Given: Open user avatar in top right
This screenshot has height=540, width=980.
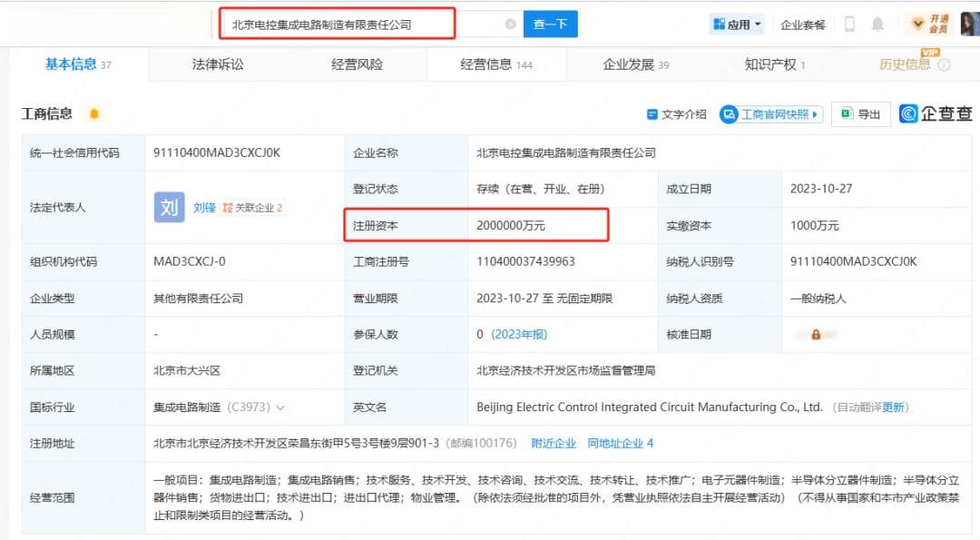Looking at the screenshot, I should click(970, 24).
